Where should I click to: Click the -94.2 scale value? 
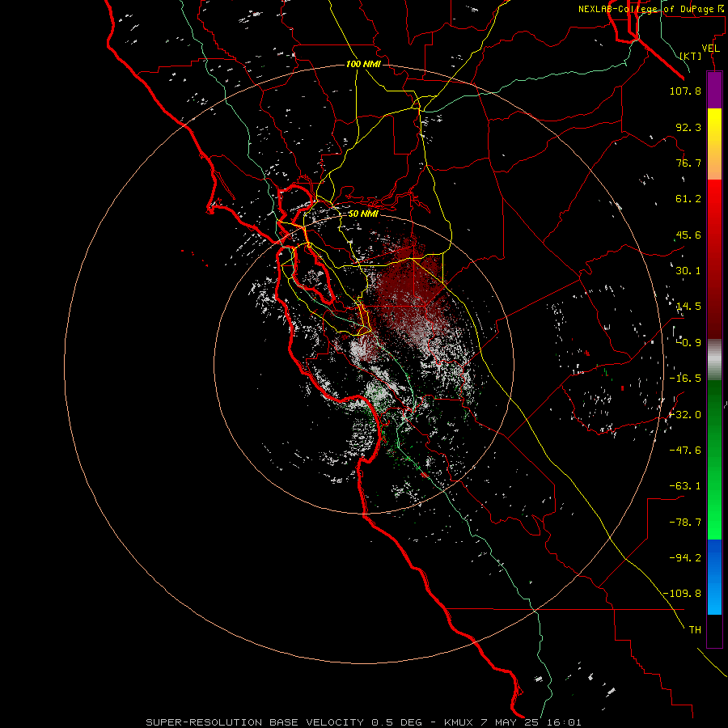pos(685,557)
